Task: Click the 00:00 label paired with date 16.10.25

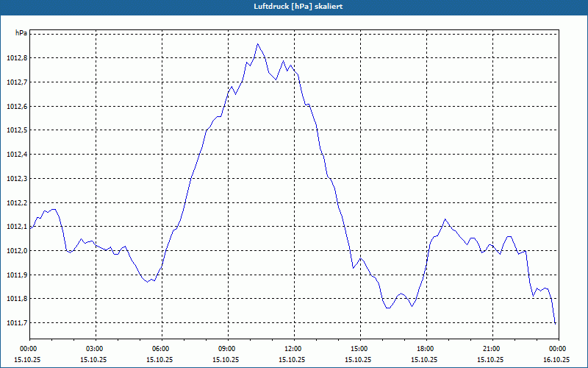Action: coord(559,349)
